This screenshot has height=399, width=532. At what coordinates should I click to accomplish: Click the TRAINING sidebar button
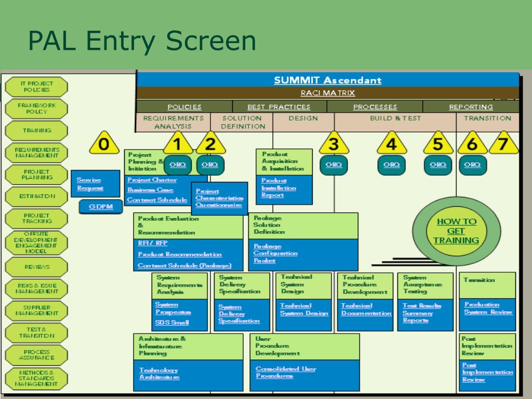[36, 130]
